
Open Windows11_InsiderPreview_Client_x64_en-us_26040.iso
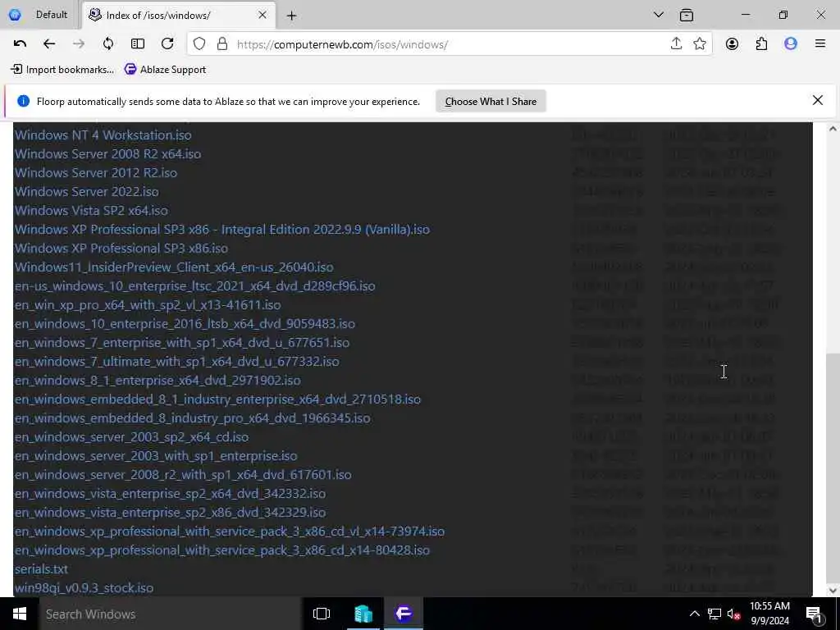(x=174, y=267)
